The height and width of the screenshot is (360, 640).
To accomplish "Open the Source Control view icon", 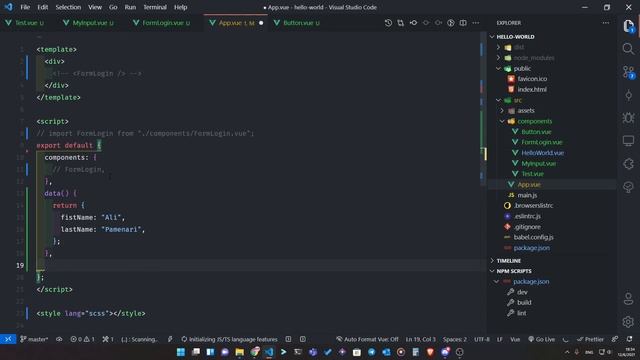I will [629, 72].
